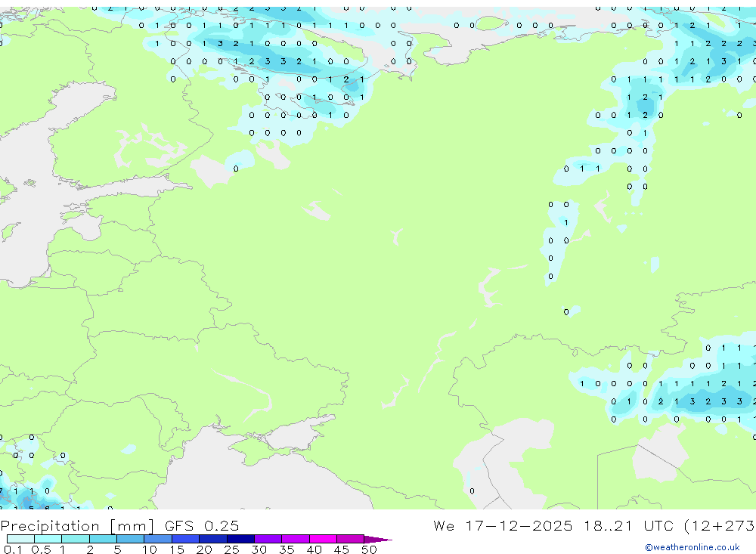Viewport: 756px width, 554px height.
Task: Click the "GFS 0.25" model label
Action: [202, 525]
